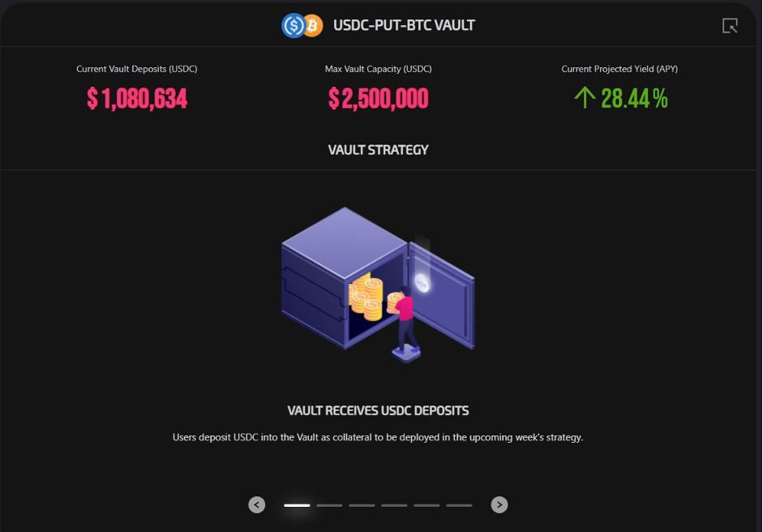The width and height of the screenshot is (763, 532).
Task: Click the 28.44% projected yield value
Action: tap(634, 99)
